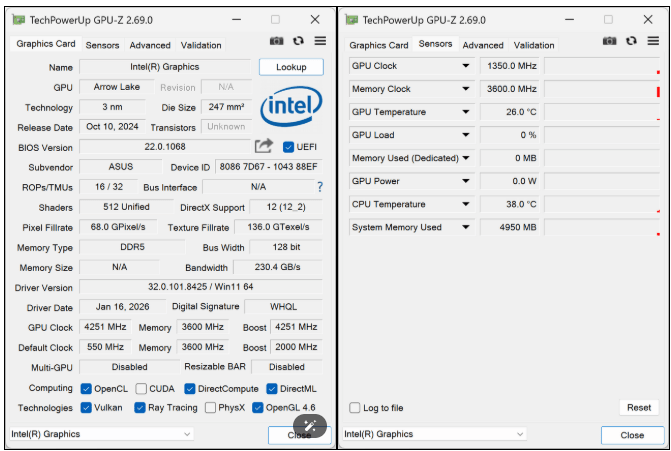Click Close button in Sensors window
Image resolution: width=671 pixels, height=451 pixels.
(x=632, y=435)
